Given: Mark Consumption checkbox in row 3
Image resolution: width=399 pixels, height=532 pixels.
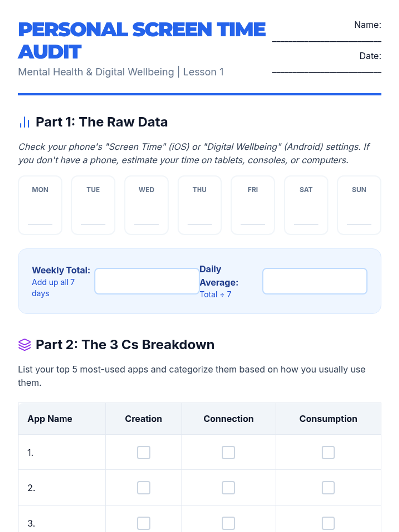Looking at the screenshot, I should click(328, 523).
